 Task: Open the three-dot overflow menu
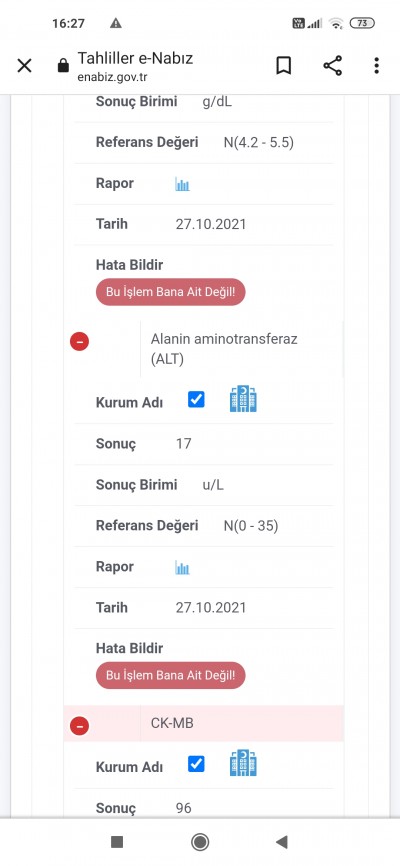(x=376, y=66)
